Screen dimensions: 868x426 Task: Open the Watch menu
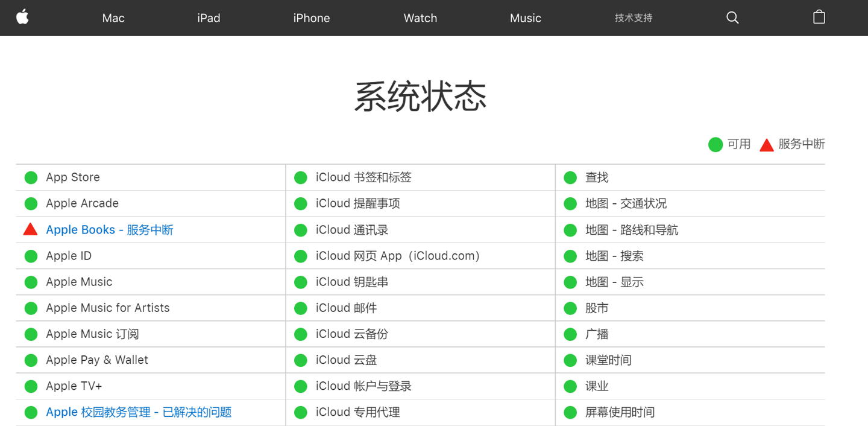[x=420, y=18]
